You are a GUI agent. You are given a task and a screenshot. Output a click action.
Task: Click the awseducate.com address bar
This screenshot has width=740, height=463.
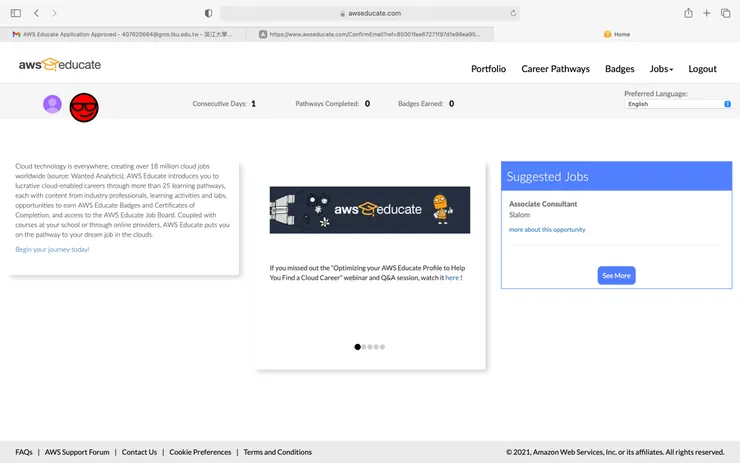370,13
